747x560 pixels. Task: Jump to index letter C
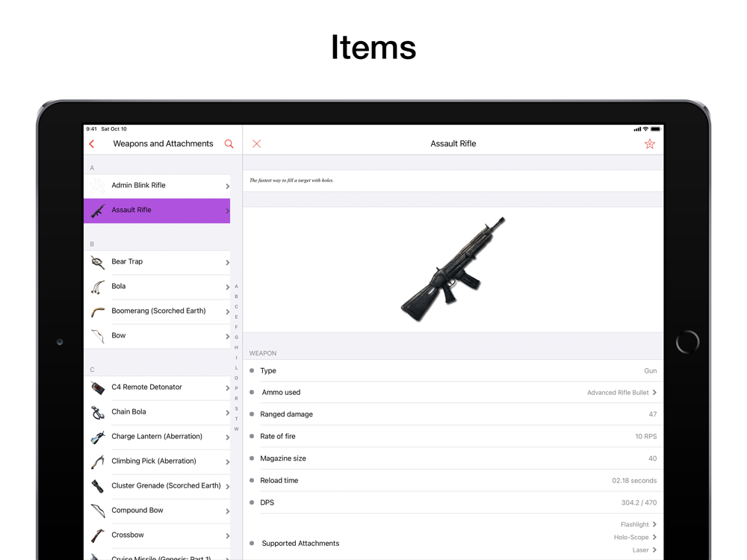pyautogui.click(x=236, y=307)
